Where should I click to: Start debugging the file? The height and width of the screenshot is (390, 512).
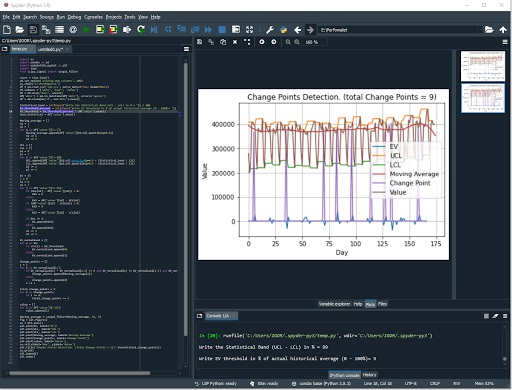tap(154, 30)
